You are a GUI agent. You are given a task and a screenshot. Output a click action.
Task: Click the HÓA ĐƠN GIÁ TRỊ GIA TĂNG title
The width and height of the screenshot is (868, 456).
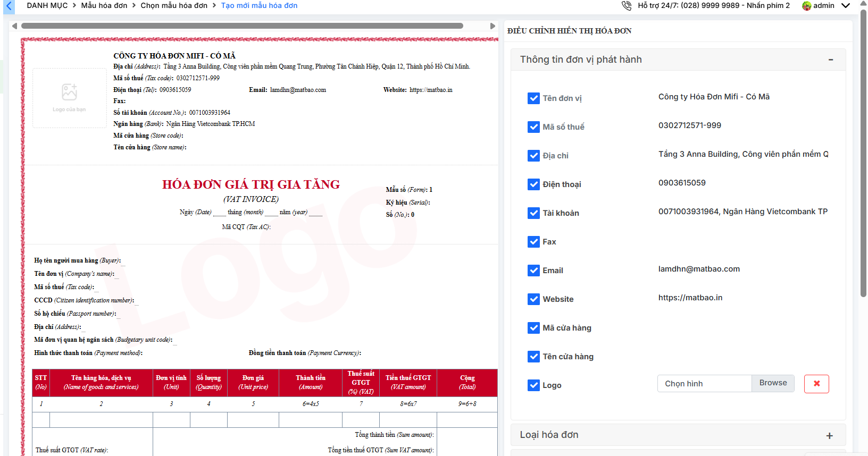coord(251,184)
